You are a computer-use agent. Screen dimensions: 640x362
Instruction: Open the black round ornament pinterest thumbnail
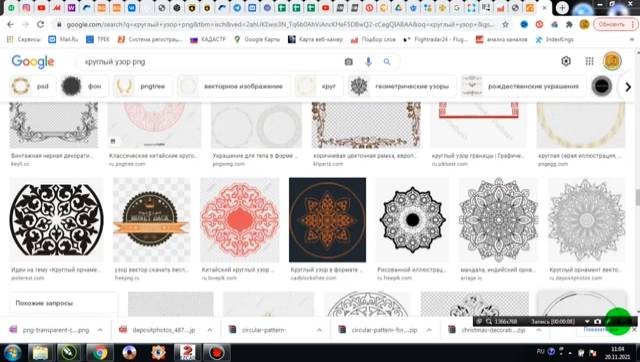coord(56,220)
